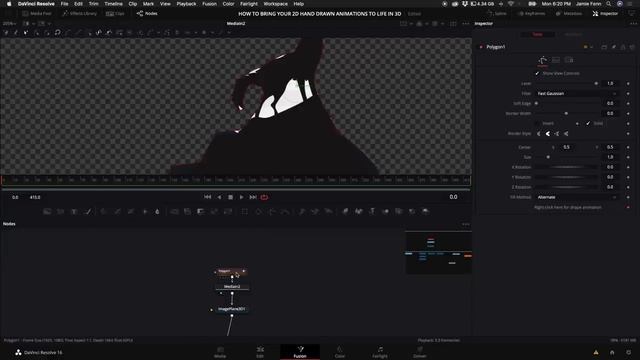Switch to the Color page
This screenshot has height=360, width=640.
[x=340, y=352]
